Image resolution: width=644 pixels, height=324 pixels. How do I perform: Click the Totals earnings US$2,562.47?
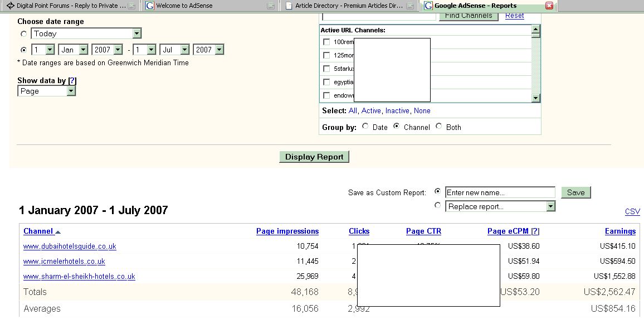[x=609, y=292]
